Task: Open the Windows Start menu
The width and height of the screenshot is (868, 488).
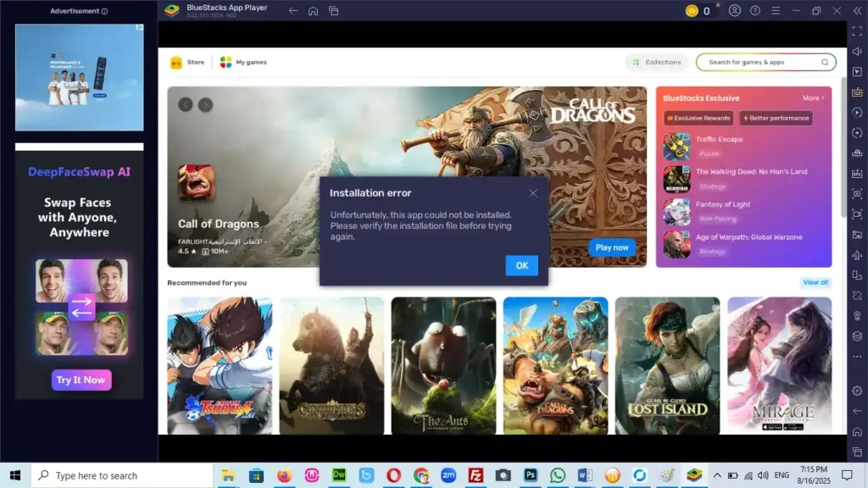Action: (x=14, y=475)
